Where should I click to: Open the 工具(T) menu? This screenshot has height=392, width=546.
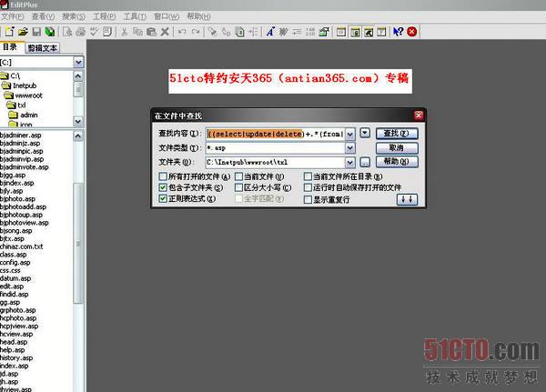pos(135,16)
